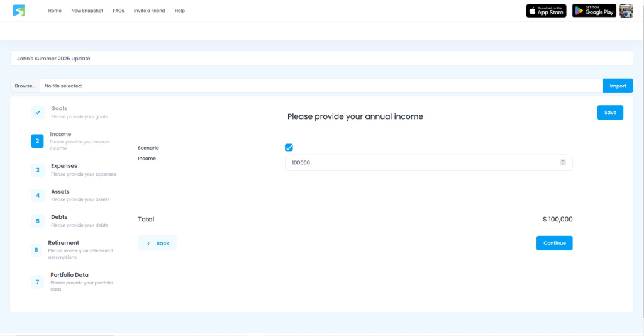Go to step 3 Expenses
Image resolution: width=644 pixels, height=336 pixels.
click(x=38, y=170)
